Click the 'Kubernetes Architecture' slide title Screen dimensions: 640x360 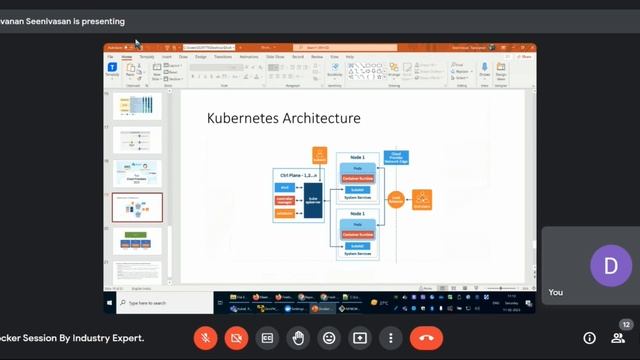point(284,118)
